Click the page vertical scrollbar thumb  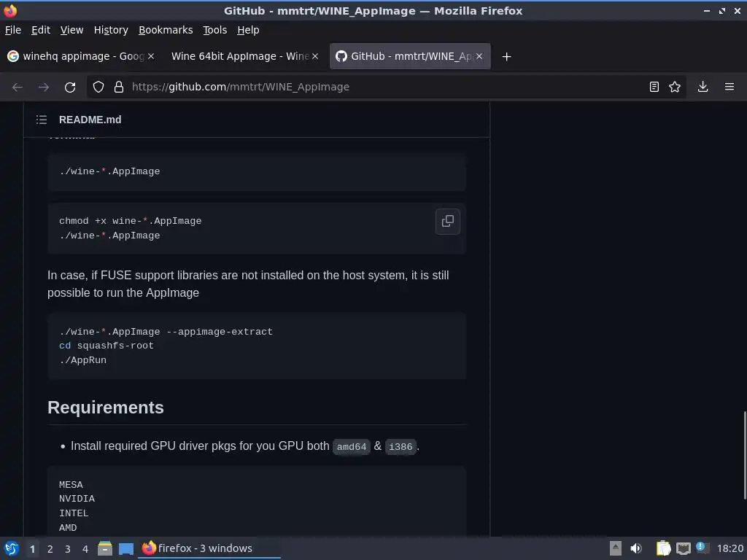(x=745, y=455)
